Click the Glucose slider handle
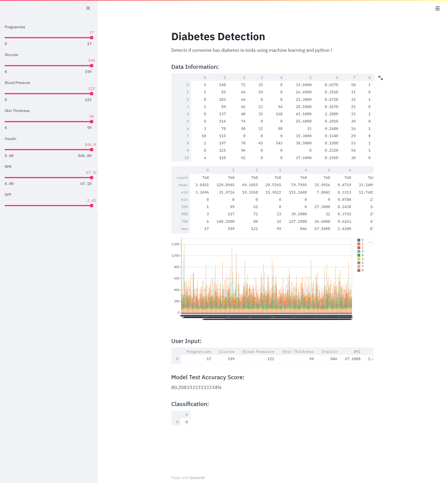The image size is (448, 483). click(91, 66)
